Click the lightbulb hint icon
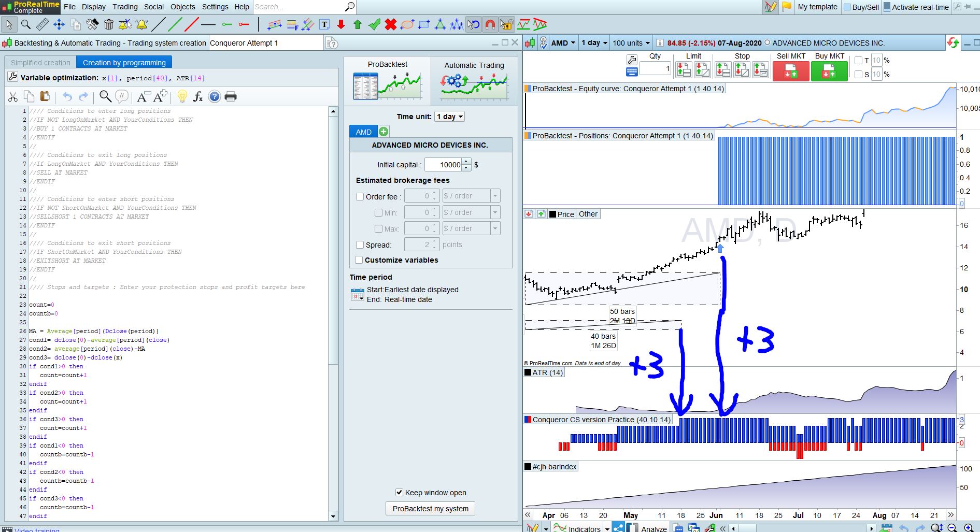 [182, 96]
